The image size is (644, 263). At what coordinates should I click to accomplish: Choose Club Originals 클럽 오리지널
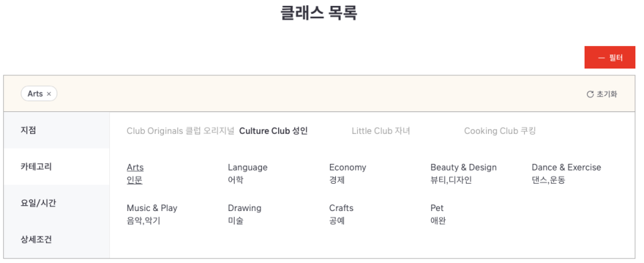(180, 131)
